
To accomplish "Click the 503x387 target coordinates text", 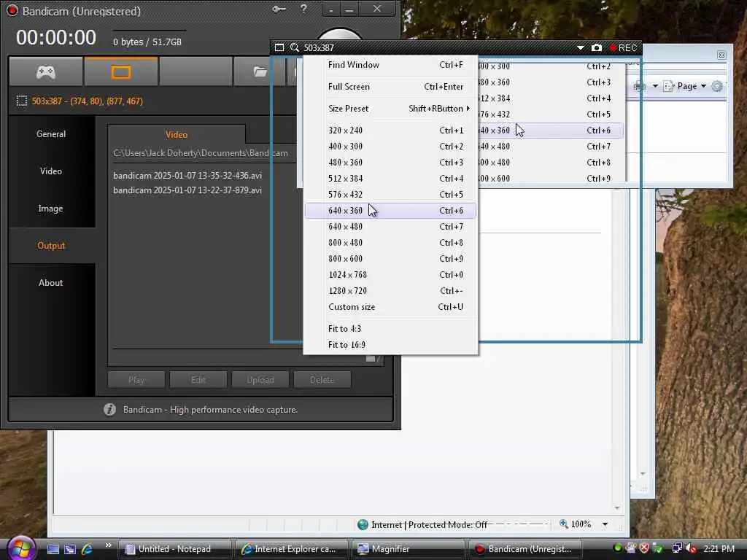I will point(88,101).
